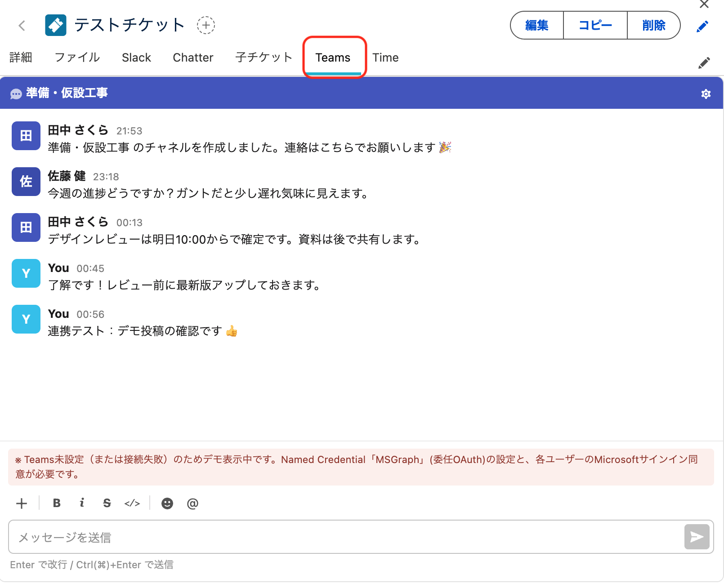Apply italic formatting
Screen dimensions: 724x588
[x=82, y=503]
